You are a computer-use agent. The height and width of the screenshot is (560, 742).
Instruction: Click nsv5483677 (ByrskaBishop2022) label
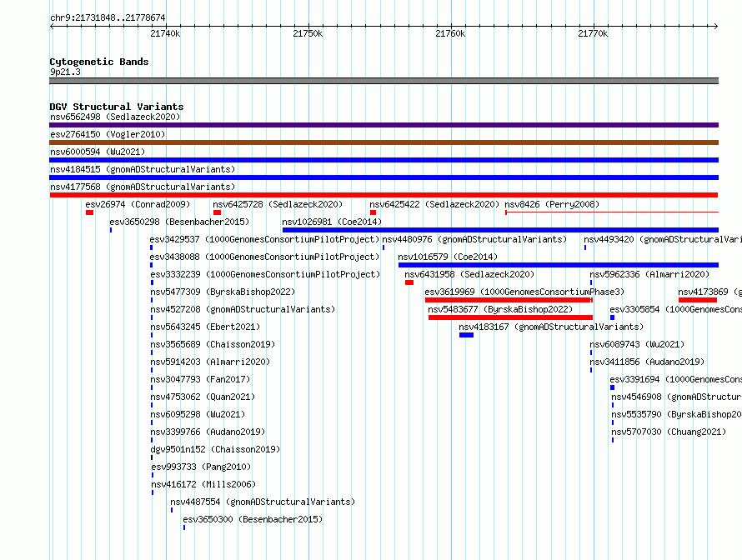click(x=500, y=309)
